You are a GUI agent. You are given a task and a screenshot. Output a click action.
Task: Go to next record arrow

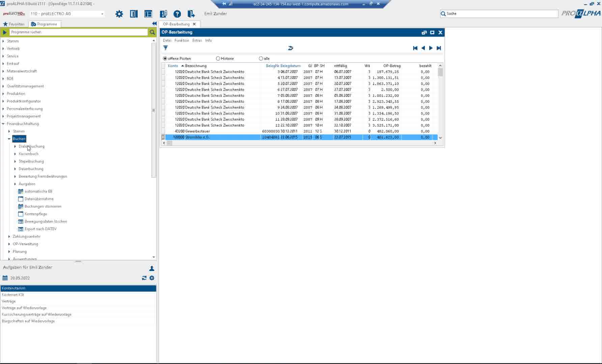tap(431, 48)
